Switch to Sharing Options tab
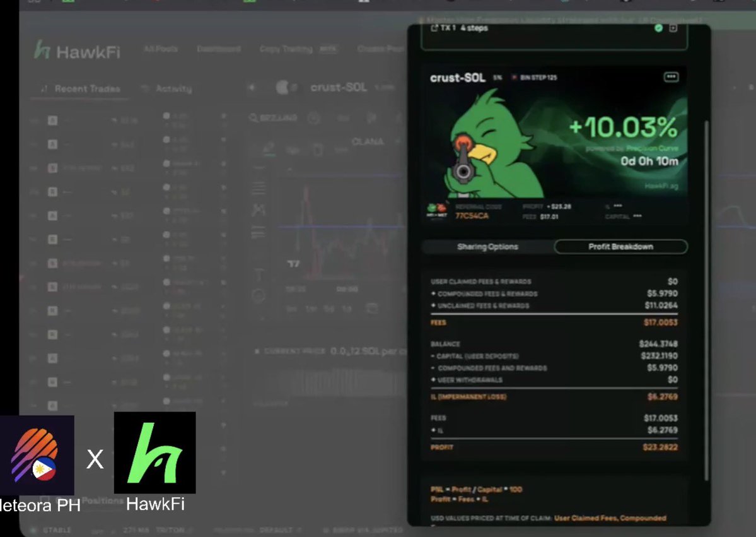The width and height of the screenshot is (756, 537). coord(487,247)
